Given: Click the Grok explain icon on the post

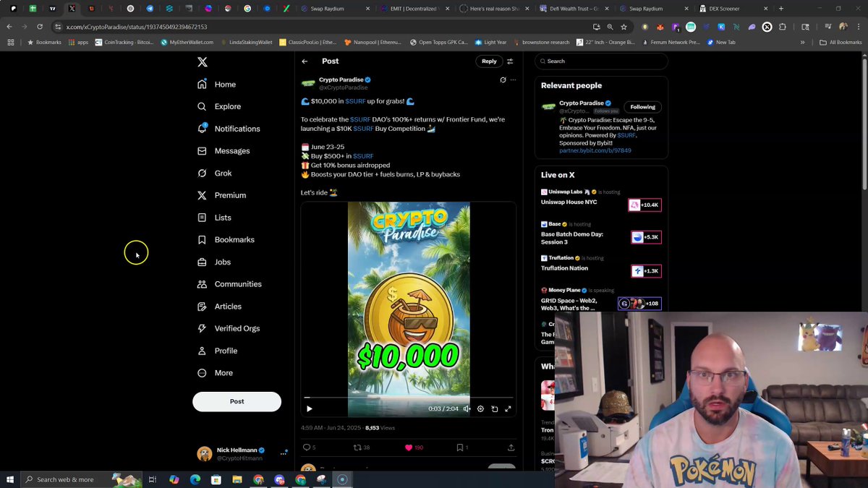Looking at the screenshot, I should click(x=503, y=80).
